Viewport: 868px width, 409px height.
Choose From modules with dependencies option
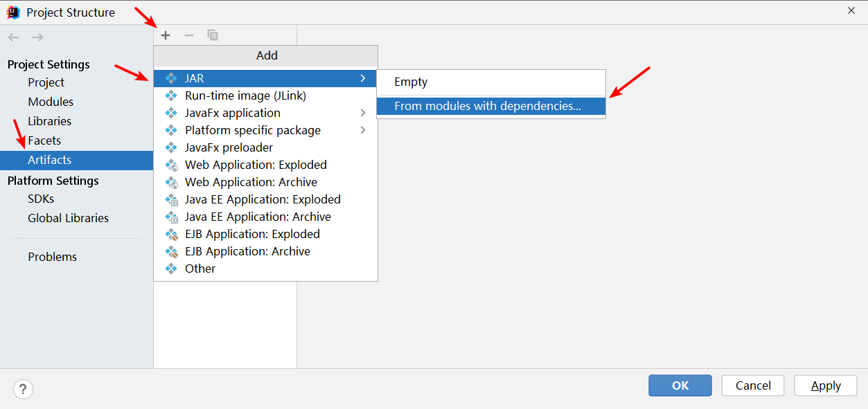click(491, 106)
